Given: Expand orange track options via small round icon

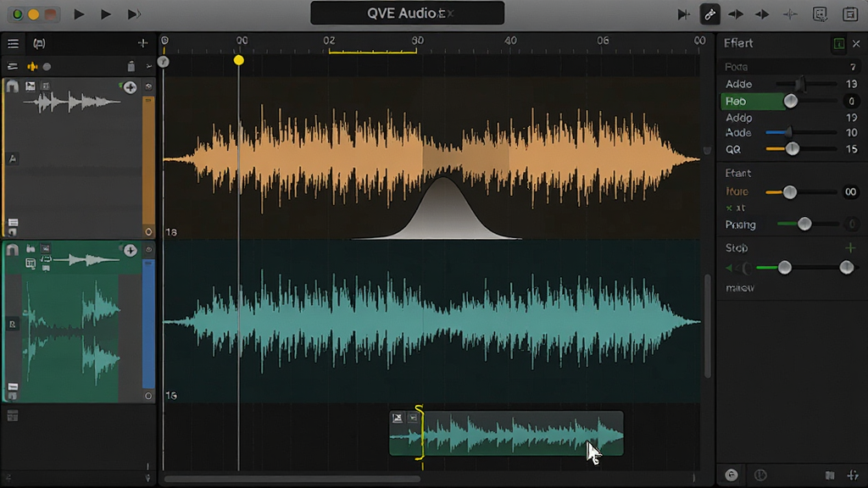Looking at the screenshot, I should pos(148,86).
